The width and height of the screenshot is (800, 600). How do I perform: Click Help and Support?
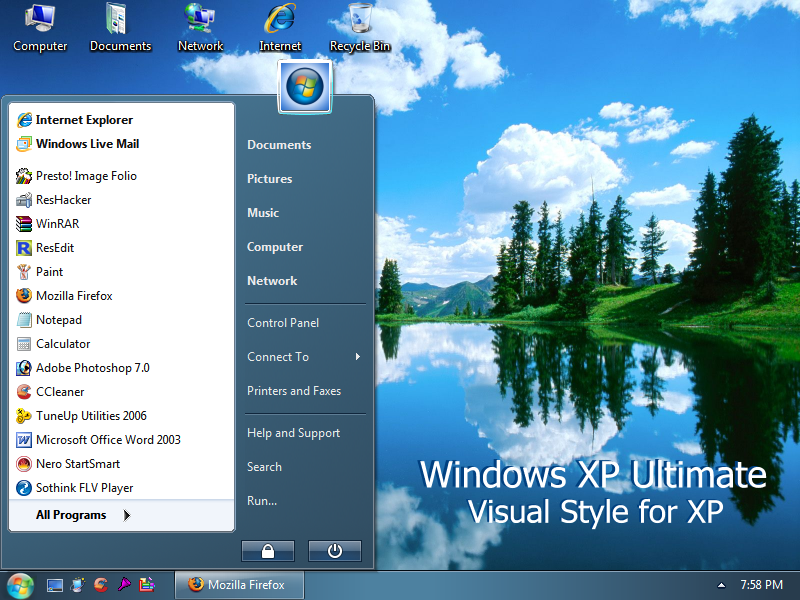click(x=293, y=432)
